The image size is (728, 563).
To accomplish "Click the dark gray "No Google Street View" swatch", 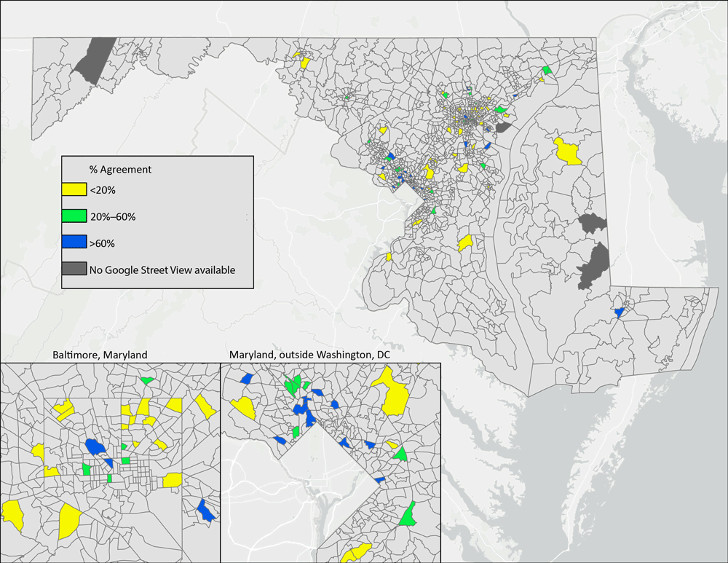I will click(x=74, y=269).
